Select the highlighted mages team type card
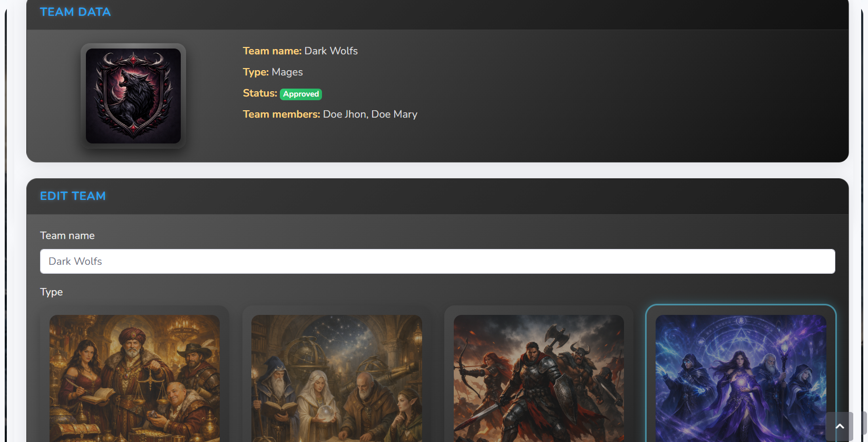Screen dimensions: 868x442 [740, 374]
